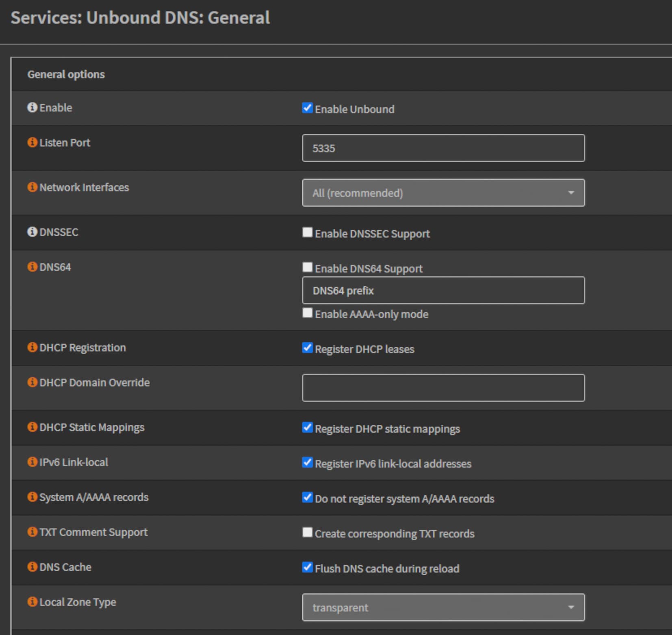This screenshot has width=672, height=635.
Task: Click the Listen Port field containing 5335
Action: [x=443, y=148]
